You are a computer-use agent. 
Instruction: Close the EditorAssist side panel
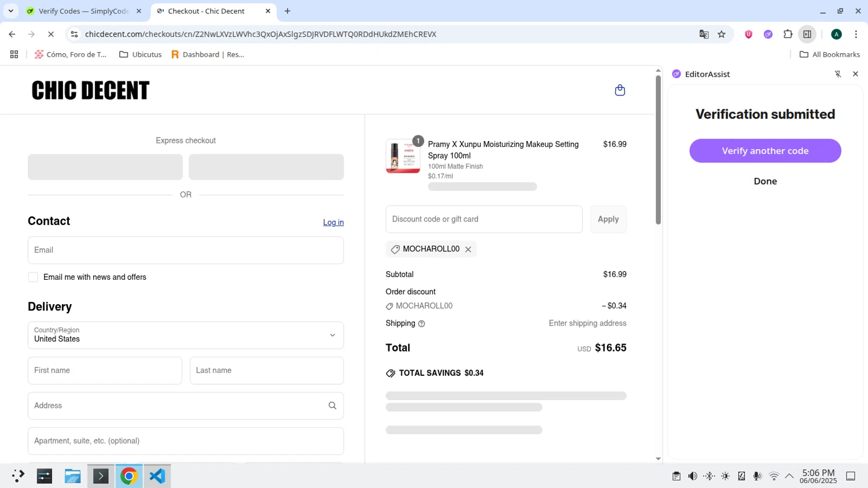(855, 74)
